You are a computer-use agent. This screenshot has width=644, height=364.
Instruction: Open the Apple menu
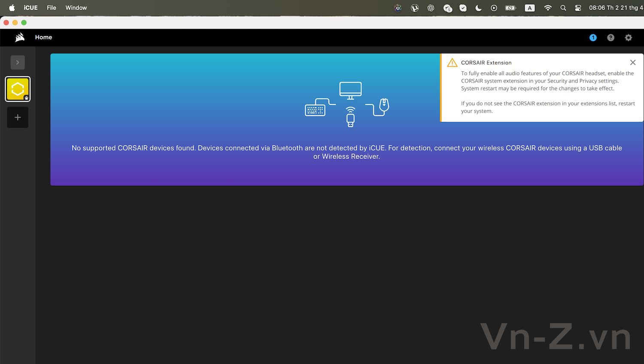click(x=12, y=8)
